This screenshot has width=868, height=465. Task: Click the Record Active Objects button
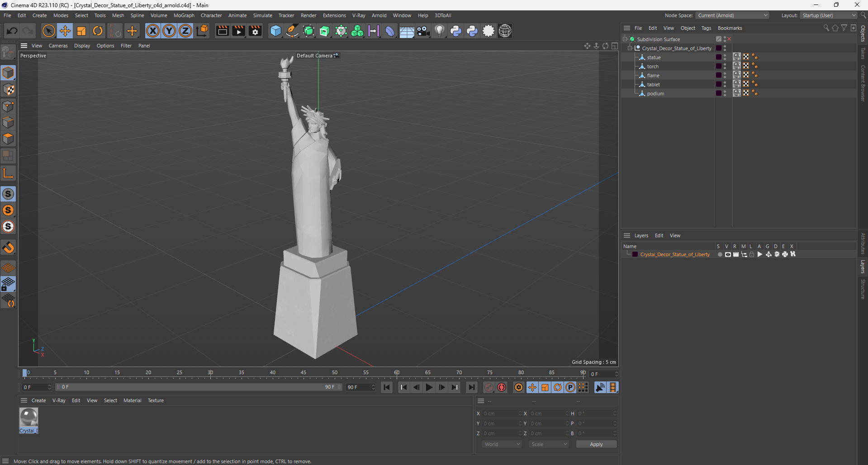point(489,387)
